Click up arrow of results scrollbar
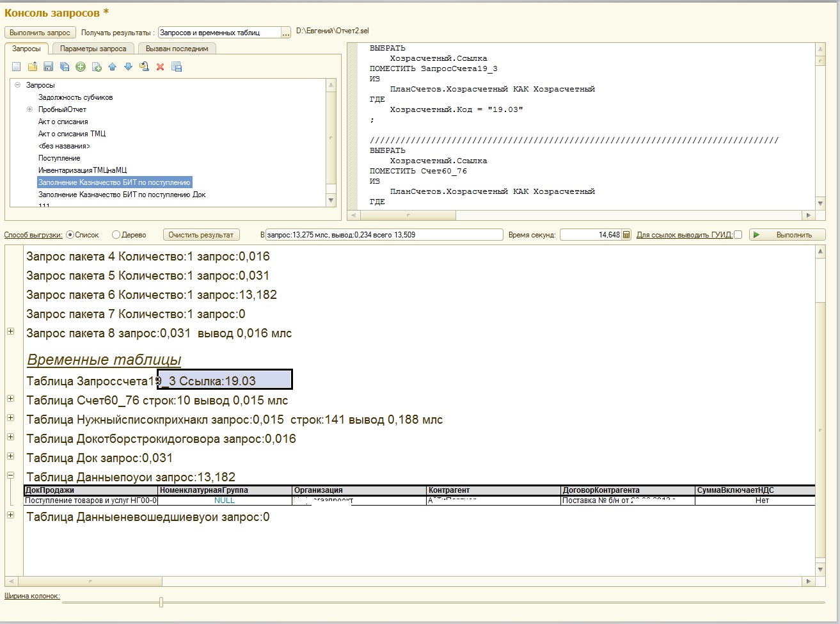Image resolution: width=840 pixels, height=624 pixels. 821,252
